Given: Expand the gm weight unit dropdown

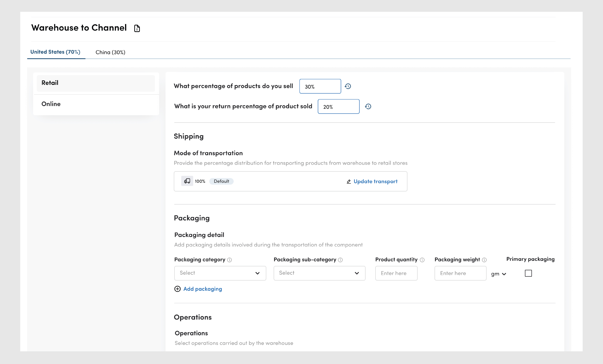Looking at the screenshot, I should pos(498,274).
